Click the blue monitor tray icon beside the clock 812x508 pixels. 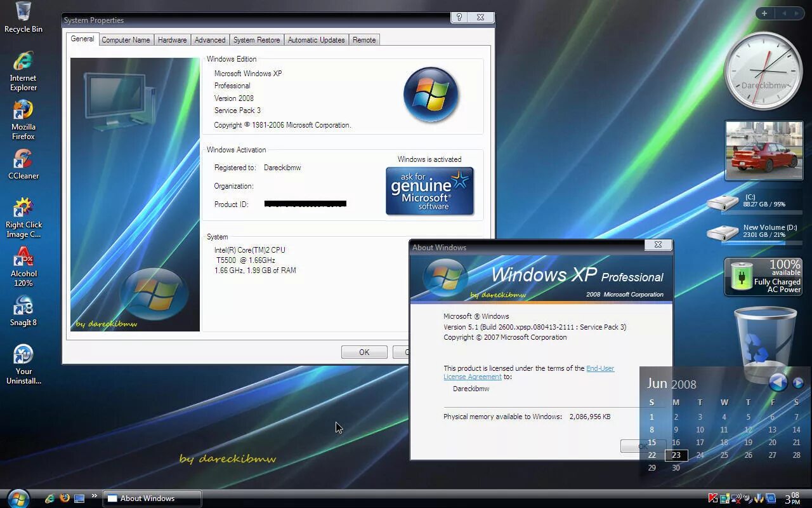(771, 498)
